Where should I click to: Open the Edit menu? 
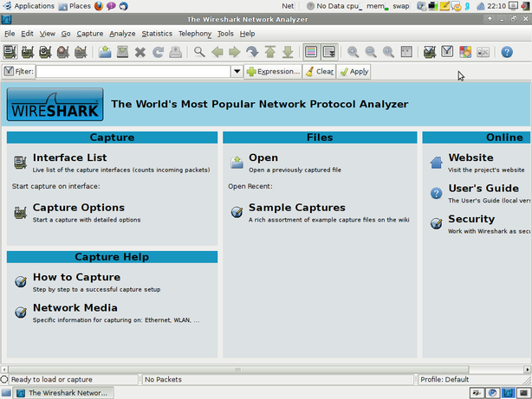pyautogui.click(x=27, y=34)
